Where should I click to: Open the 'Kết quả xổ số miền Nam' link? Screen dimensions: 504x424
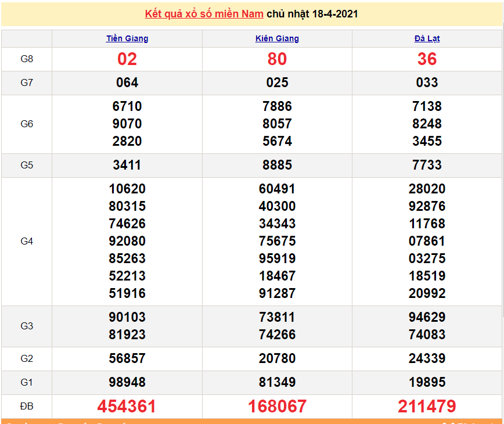204,14
